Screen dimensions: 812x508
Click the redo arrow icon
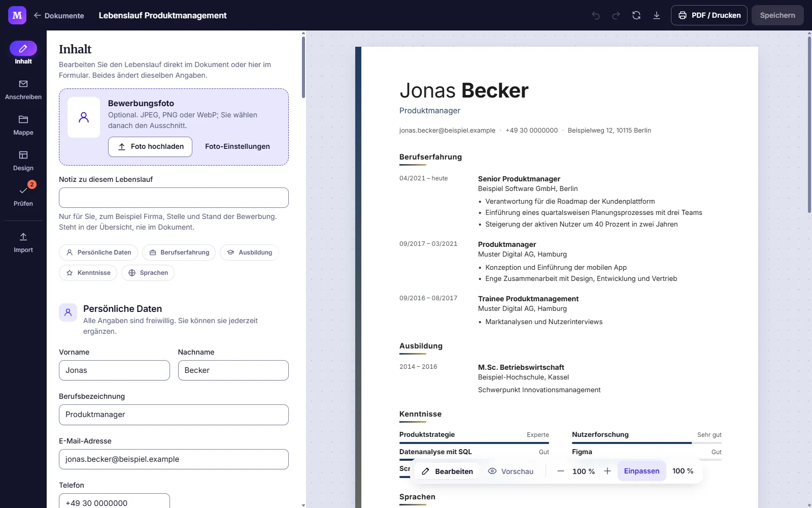coord(616,15)
